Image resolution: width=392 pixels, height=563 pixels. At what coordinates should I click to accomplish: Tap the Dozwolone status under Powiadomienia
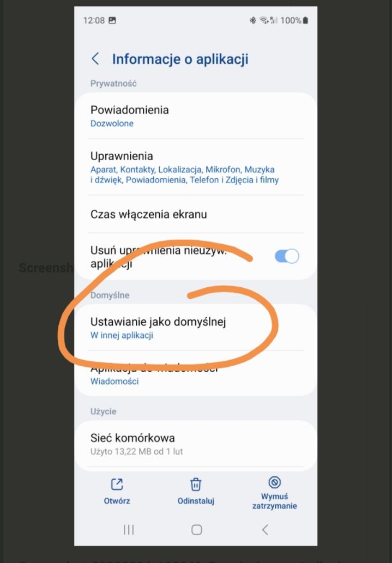tap(112, 124)
